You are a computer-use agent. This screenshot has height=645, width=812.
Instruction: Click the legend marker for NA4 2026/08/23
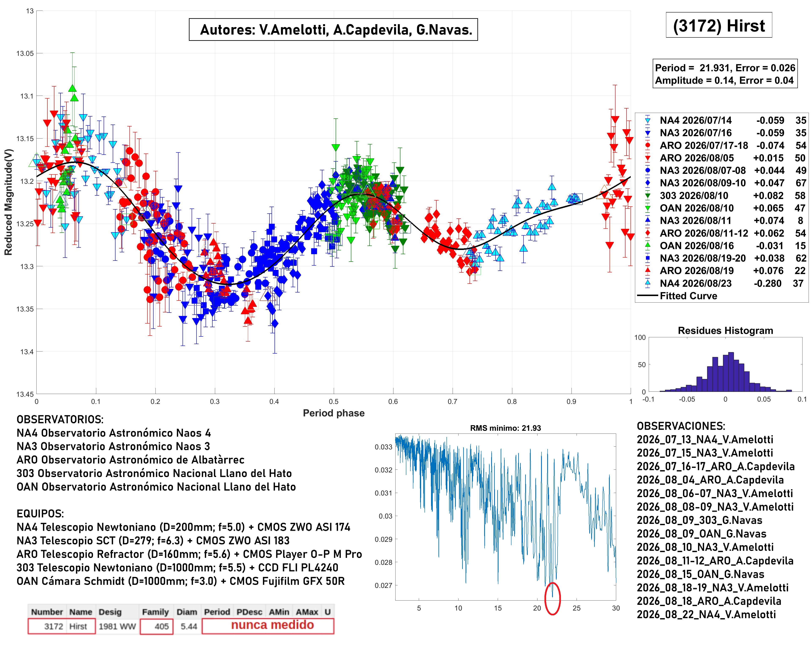point(648,283)
